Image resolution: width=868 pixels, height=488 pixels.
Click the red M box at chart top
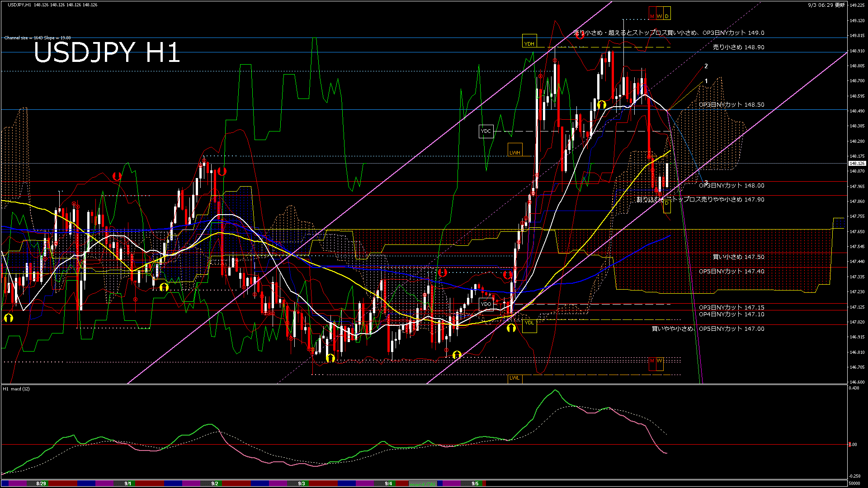(652, 13)
